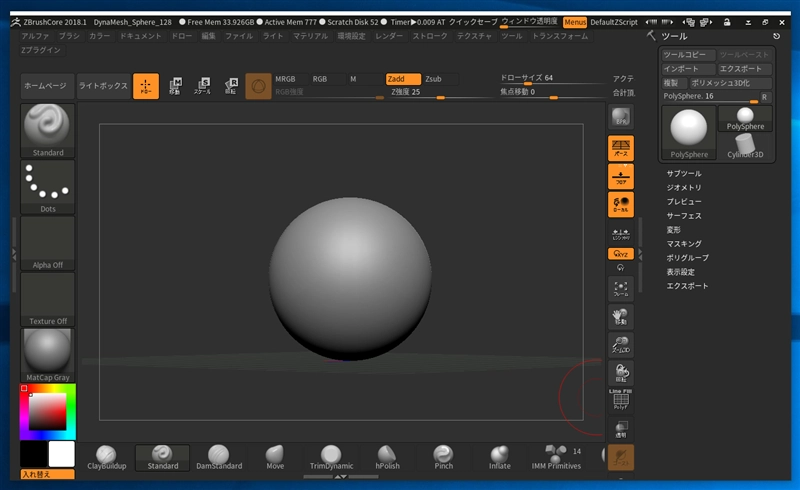The image size is (800, 490).
Task: Select the hPolish brush
Action: [x=387, y=457]
